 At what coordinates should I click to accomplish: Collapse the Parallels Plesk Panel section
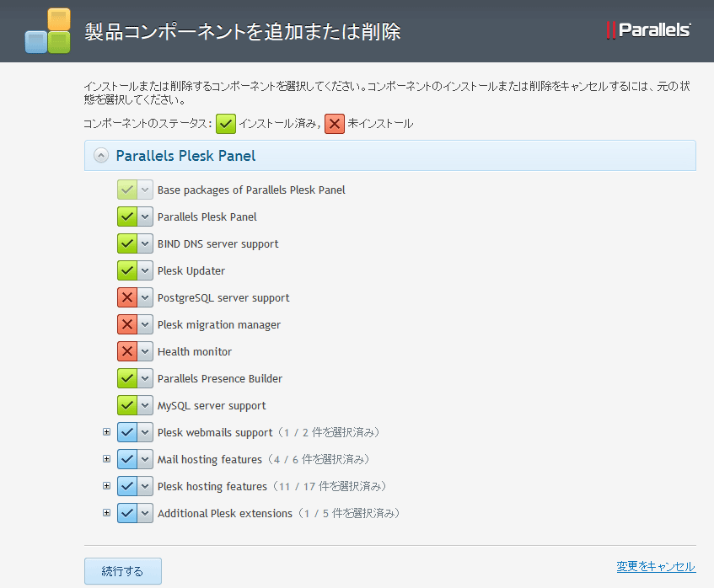click(x=101, y=156)
